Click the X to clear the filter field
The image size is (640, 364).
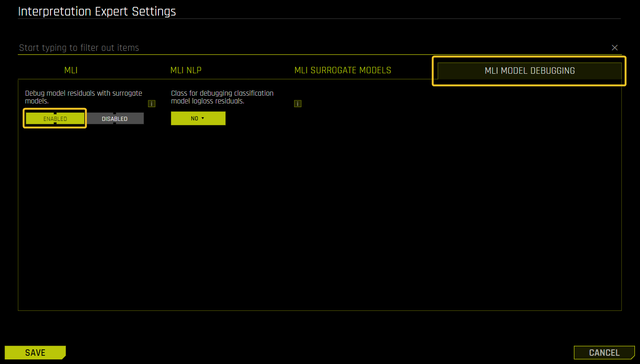coord(614,48)
